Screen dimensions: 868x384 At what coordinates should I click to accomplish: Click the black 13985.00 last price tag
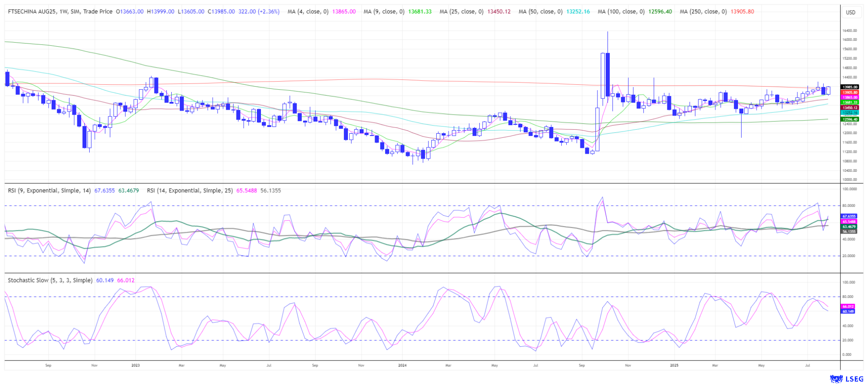click(x=849, y=87)
